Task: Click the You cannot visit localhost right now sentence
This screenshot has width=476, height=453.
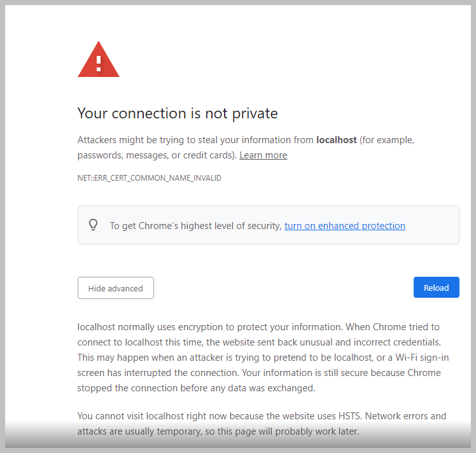Action: coord(220,416)
